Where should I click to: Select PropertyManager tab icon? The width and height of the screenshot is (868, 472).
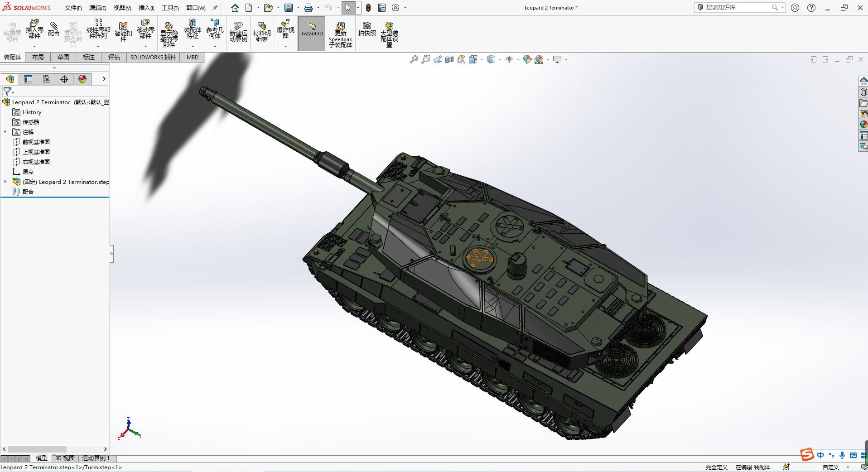pos(28,79)
